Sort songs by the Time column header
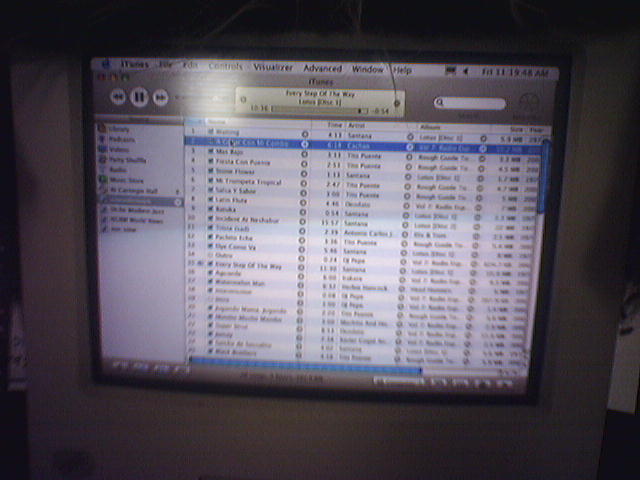This screenshot has width=640, height=480. [x=335, y=124]
